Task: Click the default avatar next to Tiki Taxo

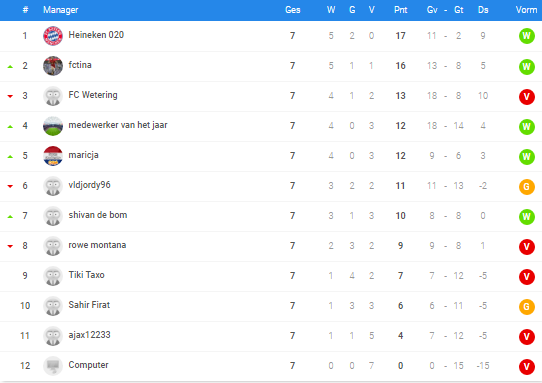Action: point(53,276)
